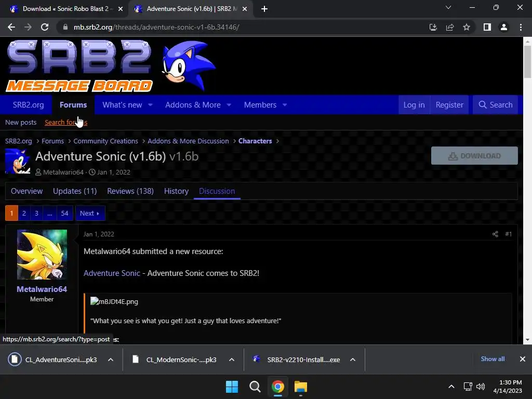Open Chrome's three-dot menu

tap(521, 27)
